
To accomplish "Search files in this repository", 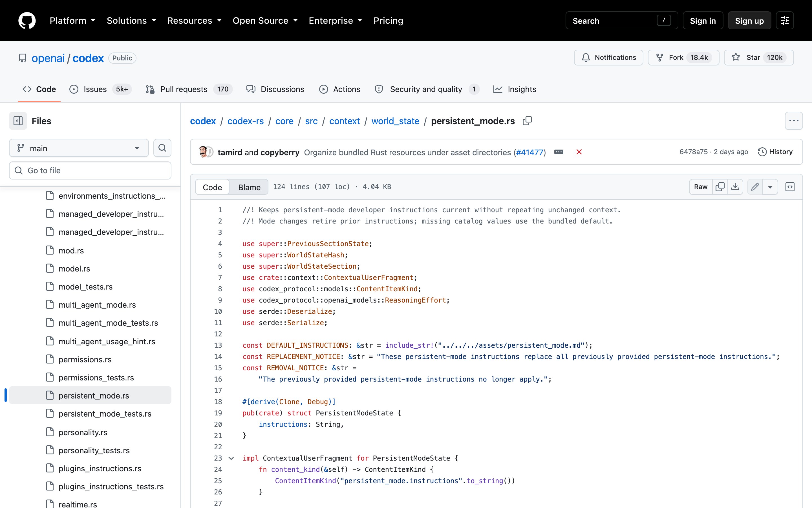I will [x=162, y=148].
